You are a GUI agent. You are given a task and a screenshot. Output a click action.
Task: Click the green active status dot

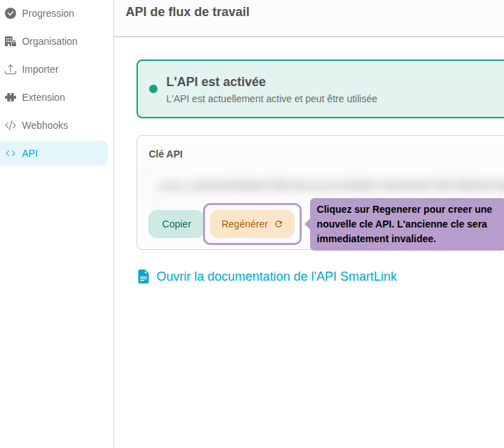(x=153, y=89)
